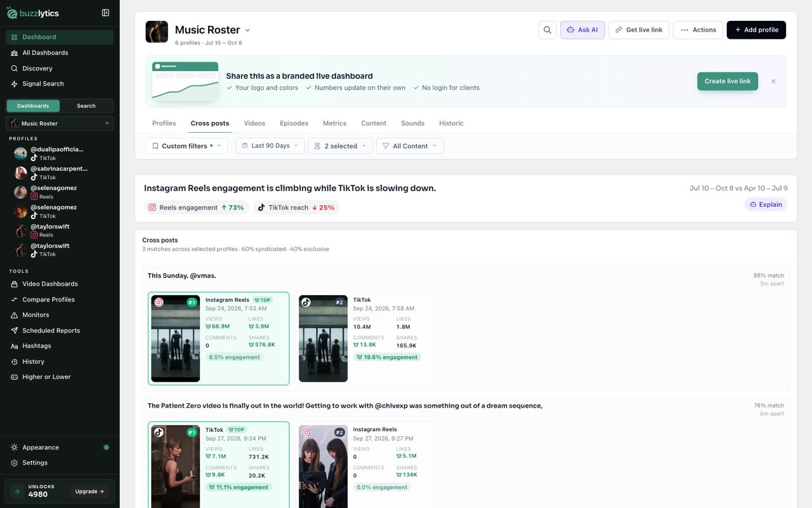
Task: Switch sidebar to Dashboards mode
Action: tap(33, 106)
